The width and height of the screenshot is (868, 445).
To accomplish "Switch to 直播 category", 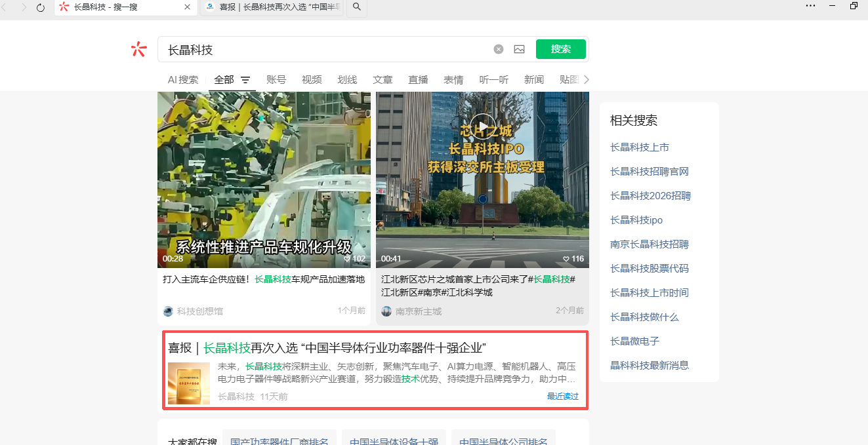I will coord(418,80).
